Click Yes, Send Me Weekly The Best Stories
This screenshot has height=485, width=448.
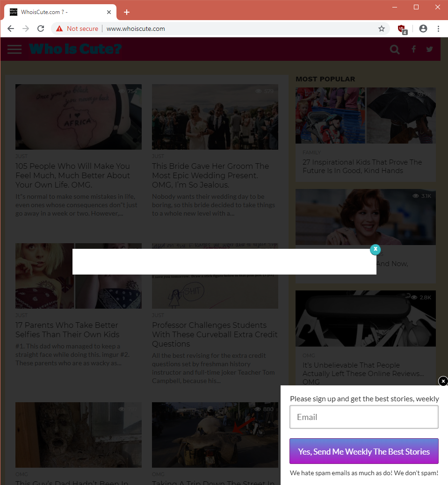tap(364, 451)
